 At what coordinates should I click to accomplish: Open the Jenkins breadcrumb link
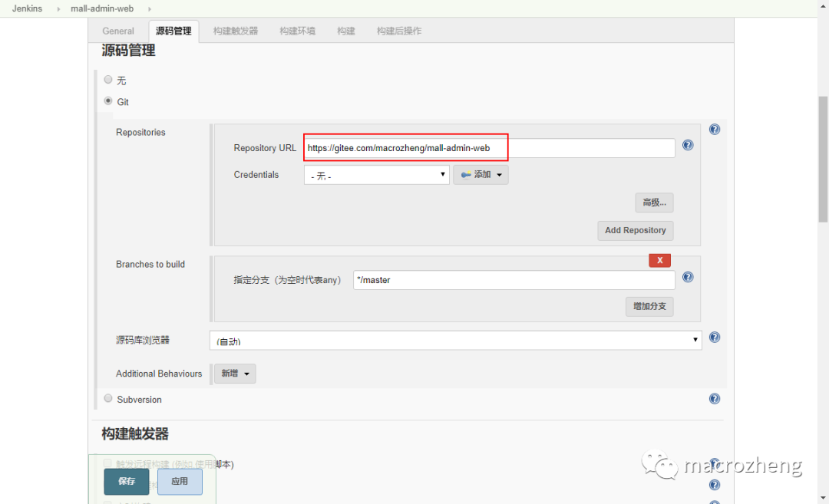(27, 8)
